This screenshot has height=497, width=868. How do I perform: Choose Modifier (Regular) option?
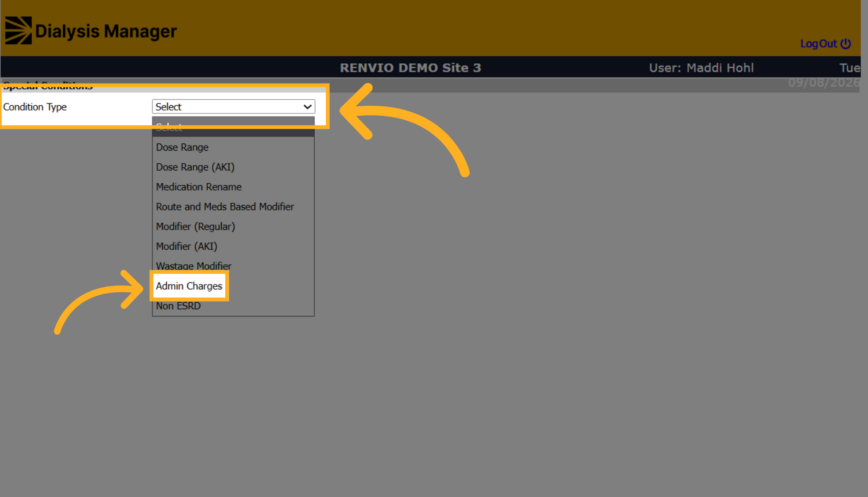click(x=233, y=227)
